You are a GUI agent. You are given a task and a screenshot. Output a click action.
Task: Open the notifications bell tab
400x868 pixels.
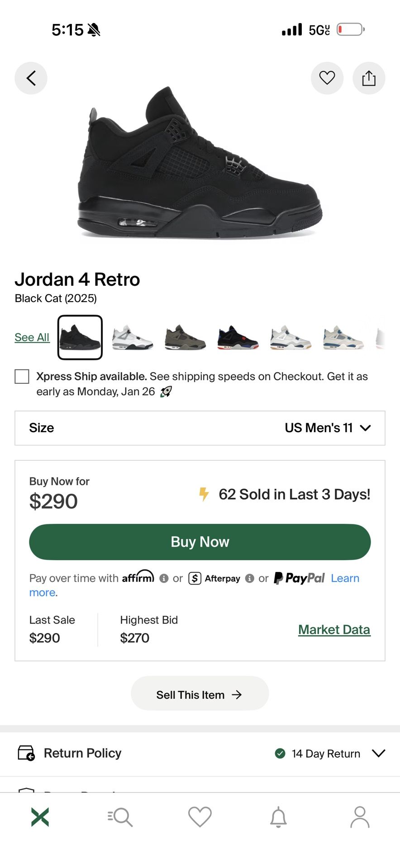tap(278, 817)
